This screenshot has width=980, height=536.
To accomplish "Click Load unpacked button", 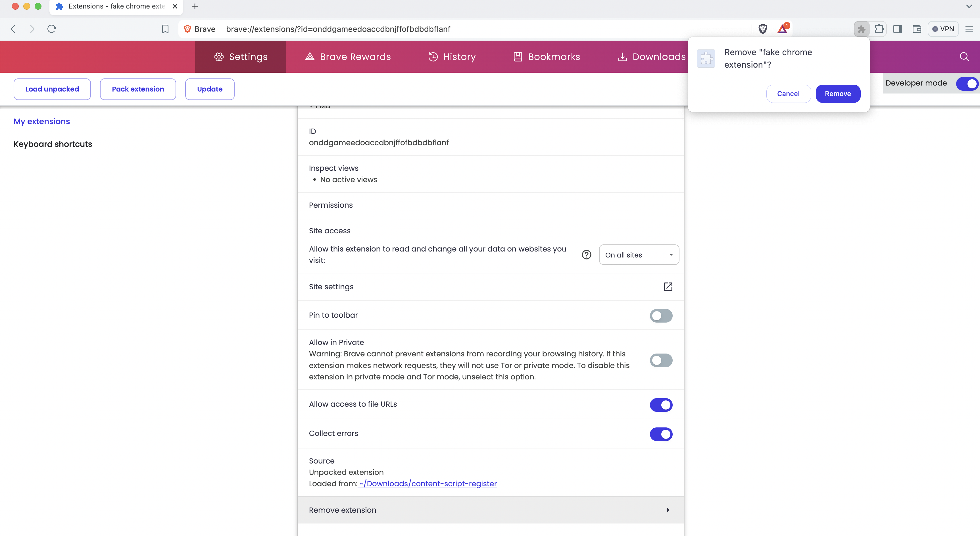I will click(52, 89).
